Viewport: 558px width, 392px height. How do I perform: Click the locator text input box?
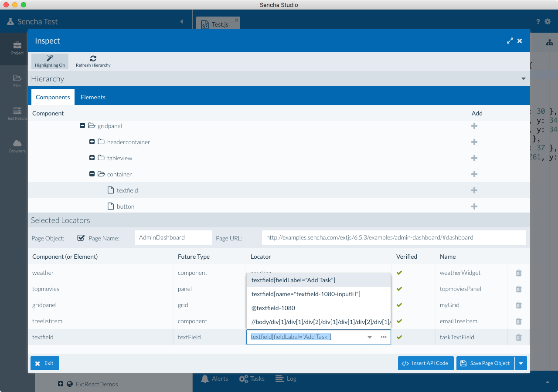pos(305,337)
